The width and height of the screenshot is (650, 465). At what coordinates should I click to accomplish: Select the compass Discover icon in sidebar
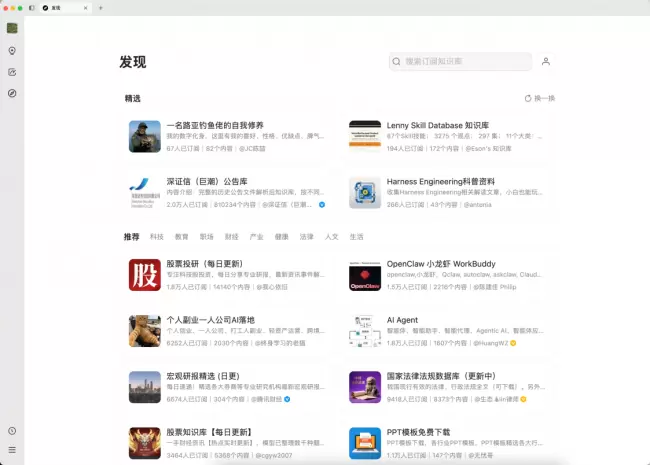click(12, 93)
